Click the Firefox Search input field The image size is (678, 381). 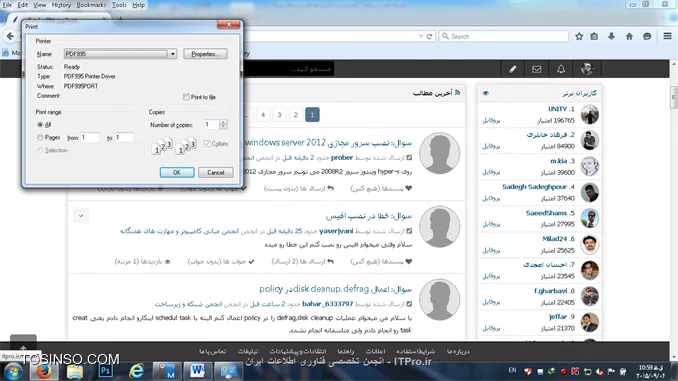pos(503,36)
